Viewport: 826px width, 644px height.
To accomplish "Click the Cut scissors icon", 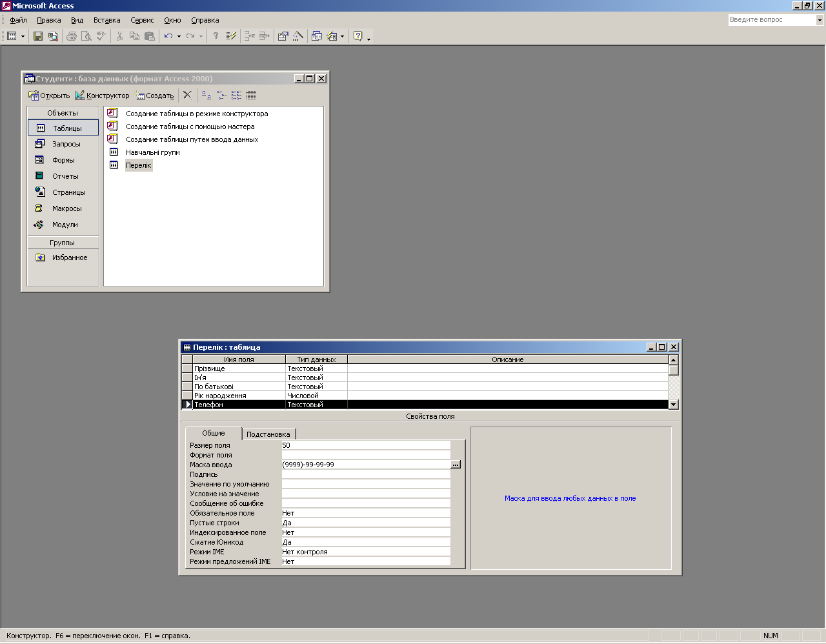I will click(x=119, y=36).
